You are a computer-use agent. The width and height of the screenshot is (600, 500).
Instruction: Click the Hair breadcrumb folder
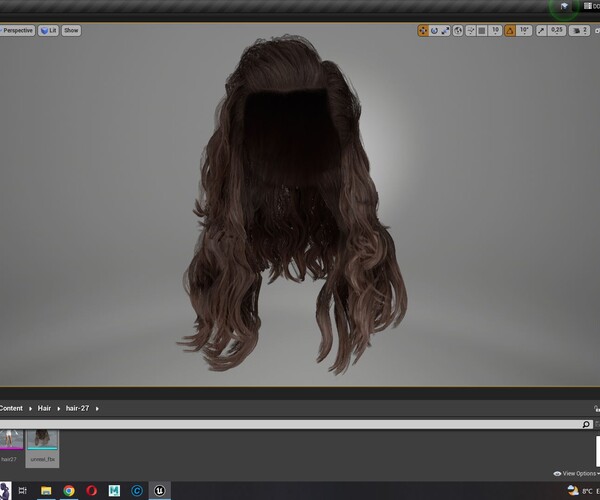pyautogui.click(x=44, y=408)
